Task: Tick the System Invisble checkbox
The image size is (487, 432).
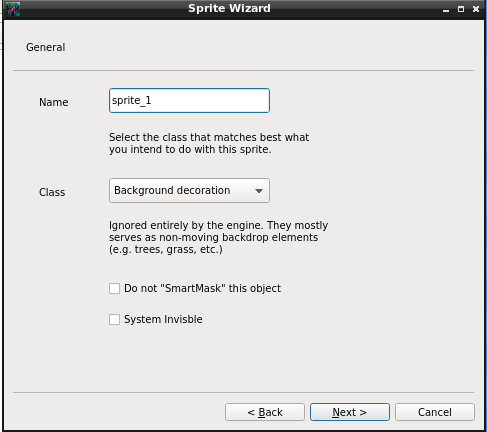Action: coord(114,319)
